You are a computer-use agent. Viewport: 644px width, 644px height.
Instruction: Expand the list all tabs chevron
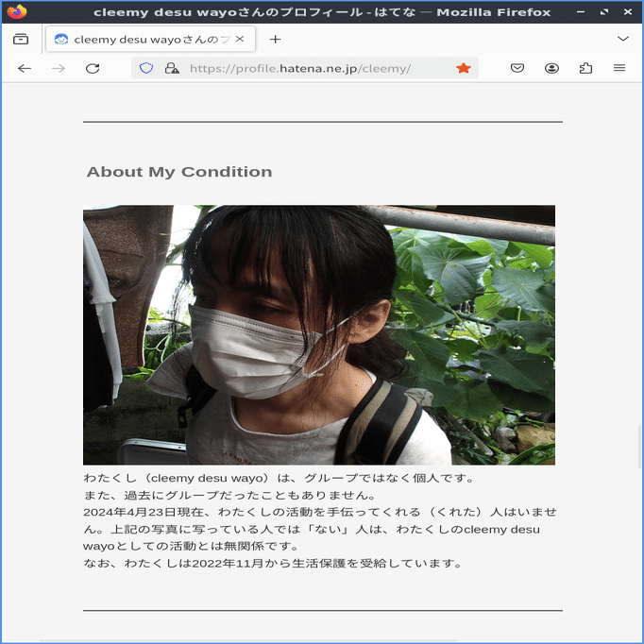(x=623, y=39)
